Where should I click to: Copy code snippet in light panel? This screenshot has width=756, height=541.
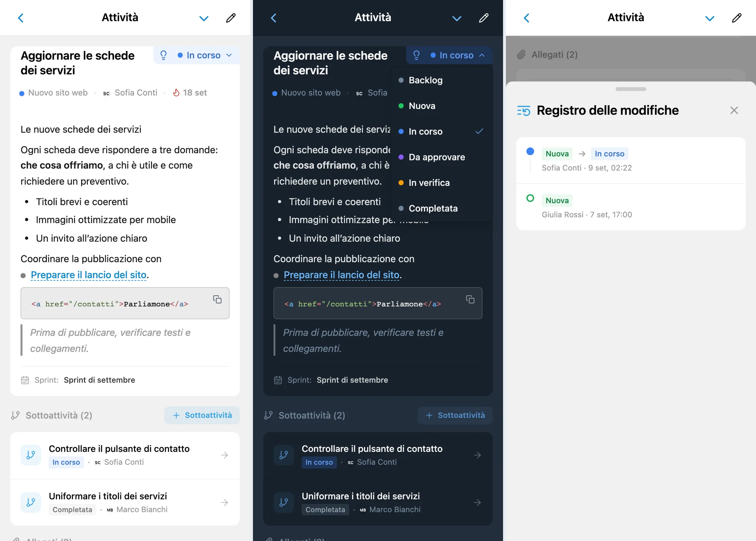click(217, 299)
